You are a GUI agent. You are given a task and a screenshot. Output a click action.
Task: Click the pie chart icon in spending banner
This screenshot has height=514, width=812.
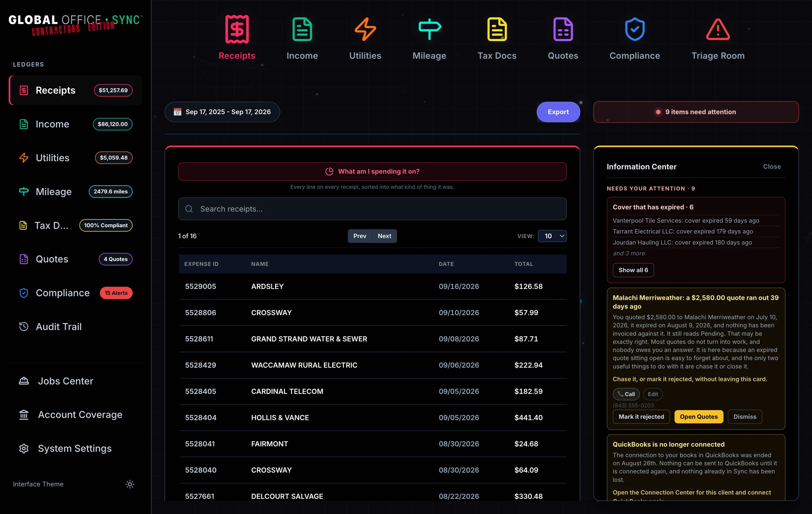click(329, 171)
